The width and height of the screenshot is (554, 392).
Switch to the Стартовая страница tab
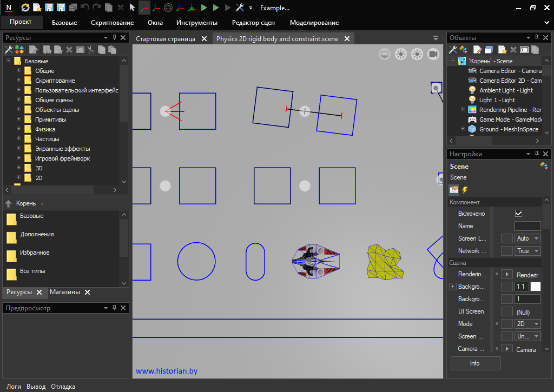(x=166, y=39)
